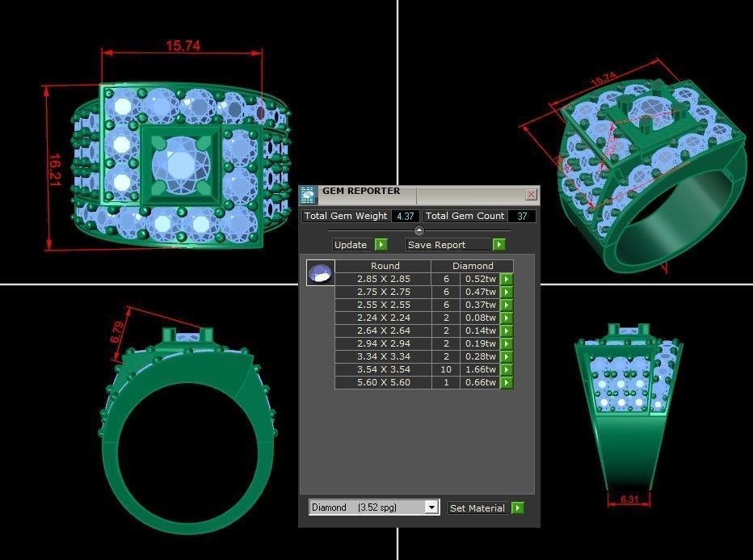Click the quantity 10 cell
The width and height of the screenshot is (753, 560).
[x=446, y=370]
